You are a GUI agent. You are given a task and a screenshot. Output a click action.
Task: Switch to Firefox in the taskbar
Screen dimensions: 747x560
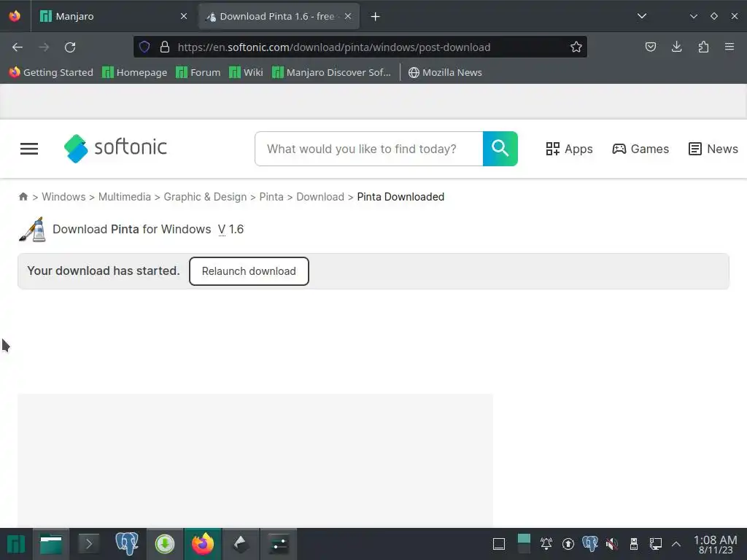203,544
